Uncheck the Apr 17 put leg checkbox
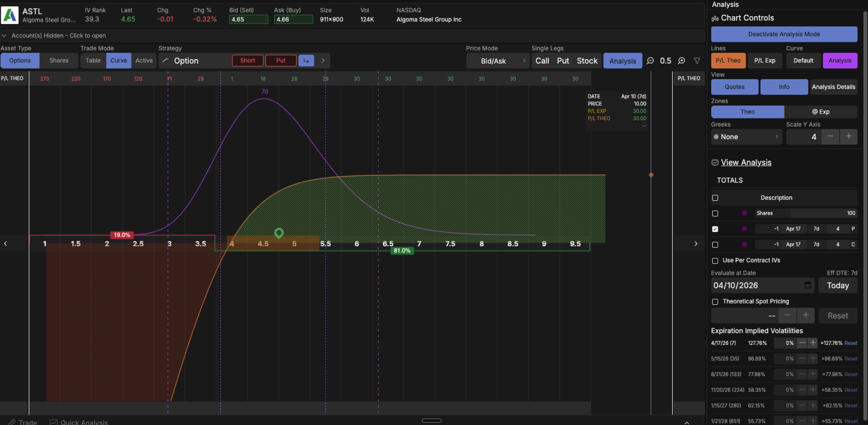 [715, 229]
